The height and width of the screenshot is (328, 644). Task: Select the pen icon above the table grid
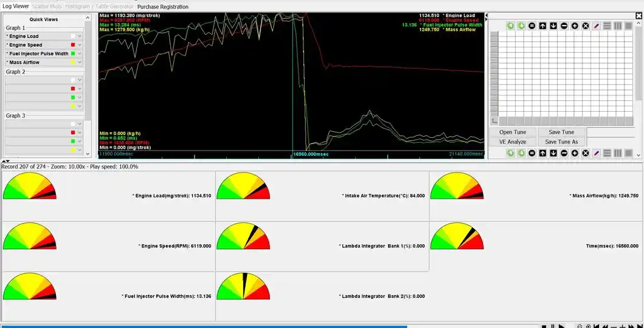point(597,26)
